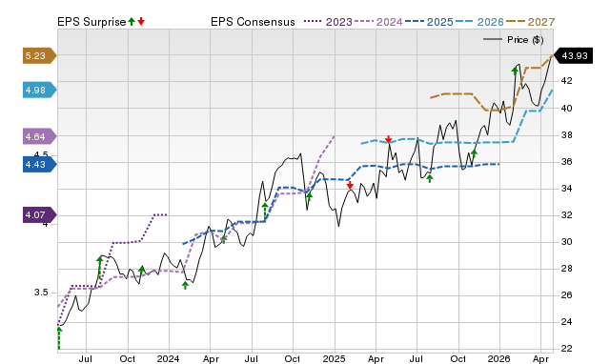Click the 2026 consensus legend entry
610x364 pixels.
(x=479, y=22)
